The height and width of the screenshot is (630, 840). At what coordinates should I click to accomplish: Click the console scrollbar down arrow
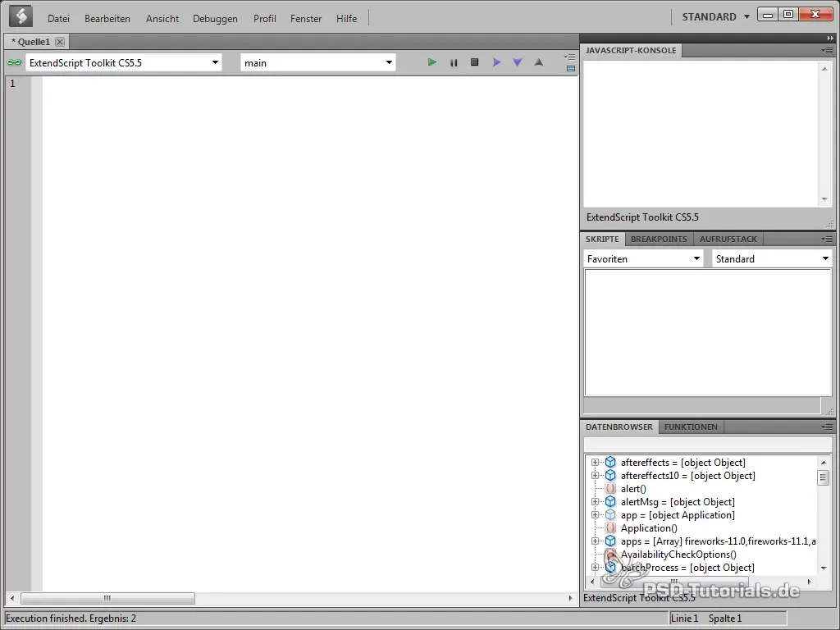pos(824,199)
